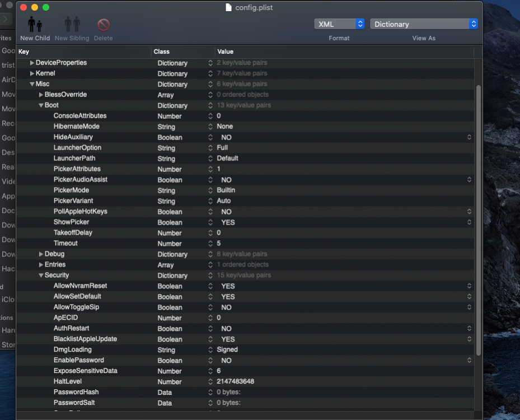Viewport: 520px width, 420px height.
Task: Click the New Child toolbar icon
Action: [x=35, y=25]
